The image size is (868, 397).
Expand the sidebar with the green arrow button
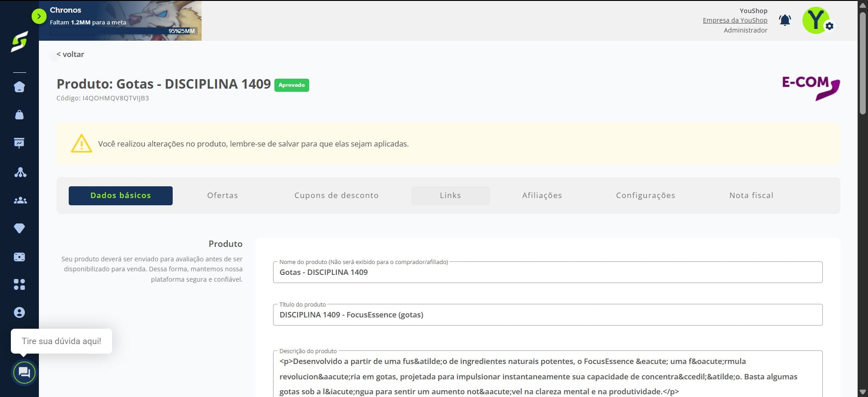pyautogui.click(x=39, y=17)
